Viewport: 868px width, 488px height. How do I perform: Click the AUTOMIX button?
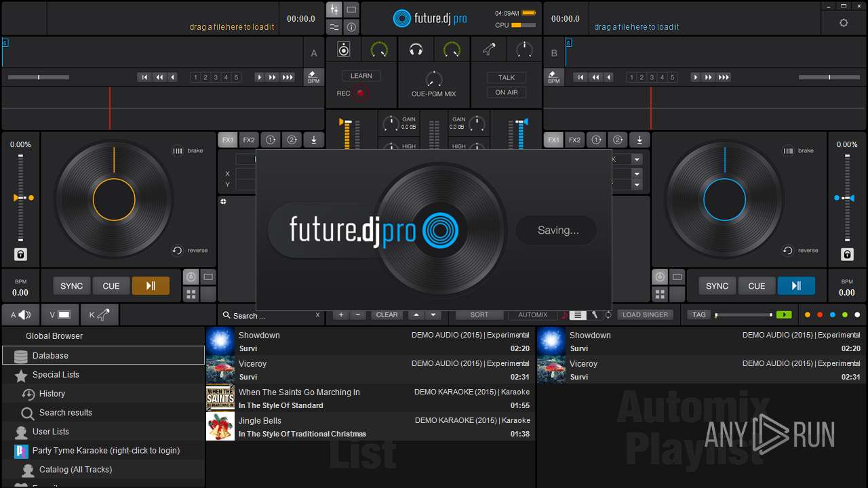click(533, 314)
